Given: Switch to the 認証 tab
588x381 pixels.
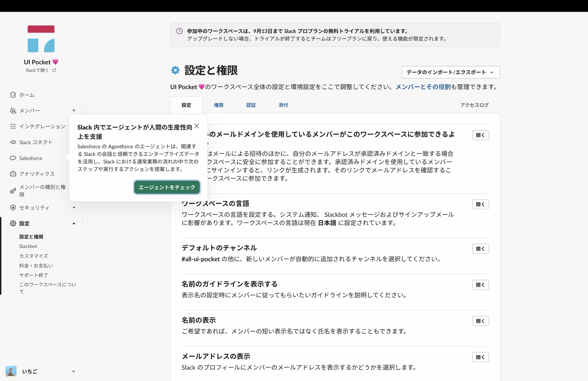Looking at the screenshot, I should click(251, 105).
